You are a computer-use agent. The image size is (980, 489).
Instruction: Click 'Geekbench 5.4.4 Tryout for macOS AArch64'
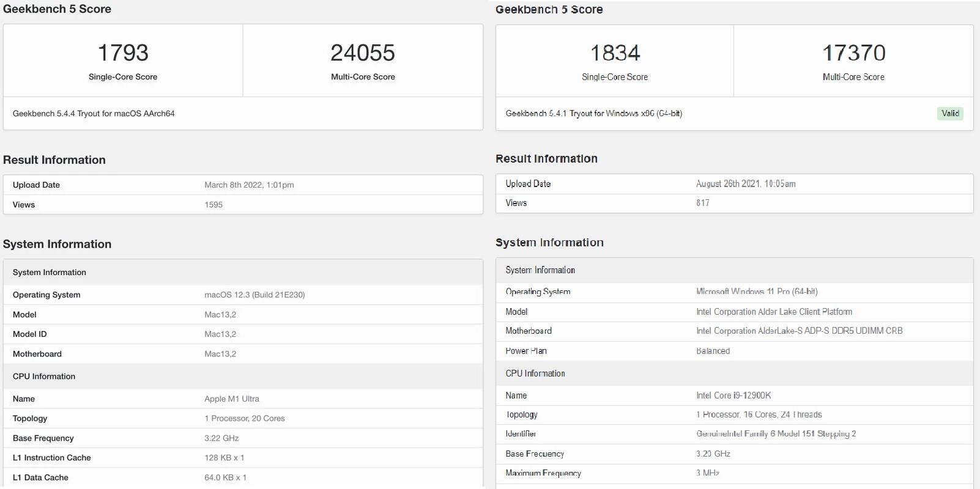coord(94,113)
